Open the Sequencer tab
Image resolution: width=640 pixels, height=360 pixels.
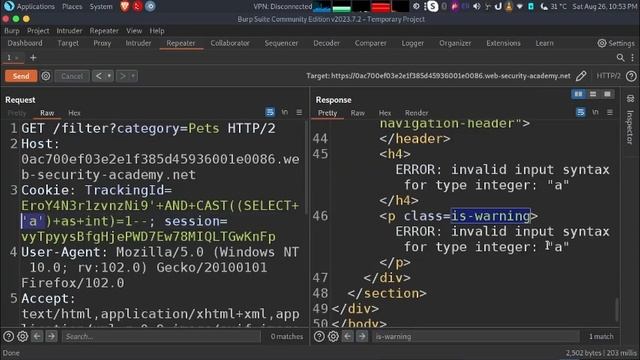click(281, 43)
